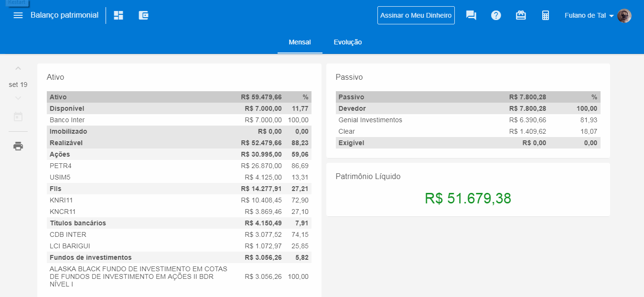The width and height of the screenshot is (644, 297).
Task: Go to next month with down chevron
Action: pyautogui.click(x=18, y=98)
